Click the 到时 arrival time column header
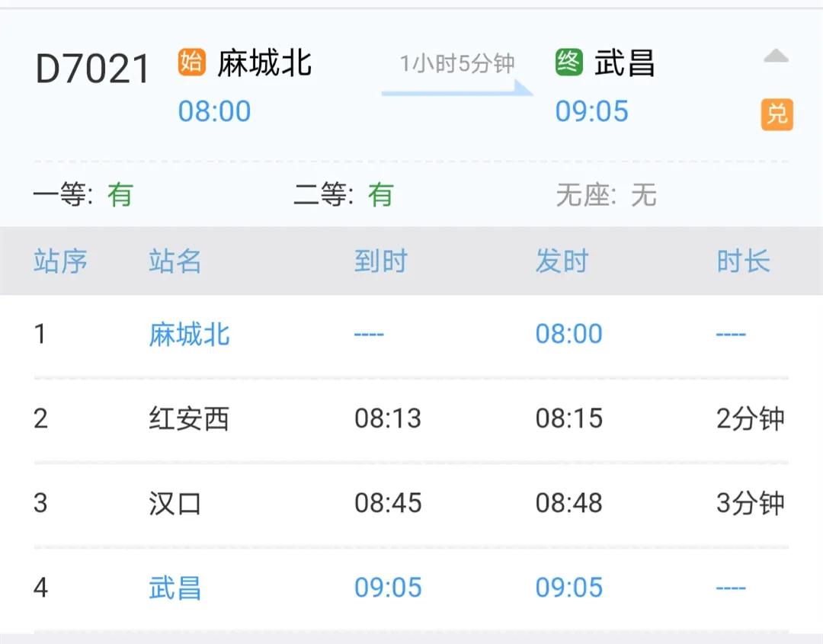 380,261
